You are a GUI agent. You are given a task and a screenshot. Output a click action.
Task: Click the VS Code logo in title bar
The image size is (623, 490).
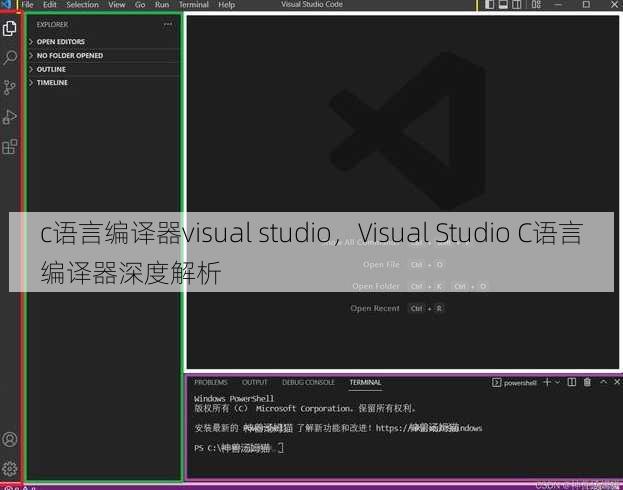(6, 4)
